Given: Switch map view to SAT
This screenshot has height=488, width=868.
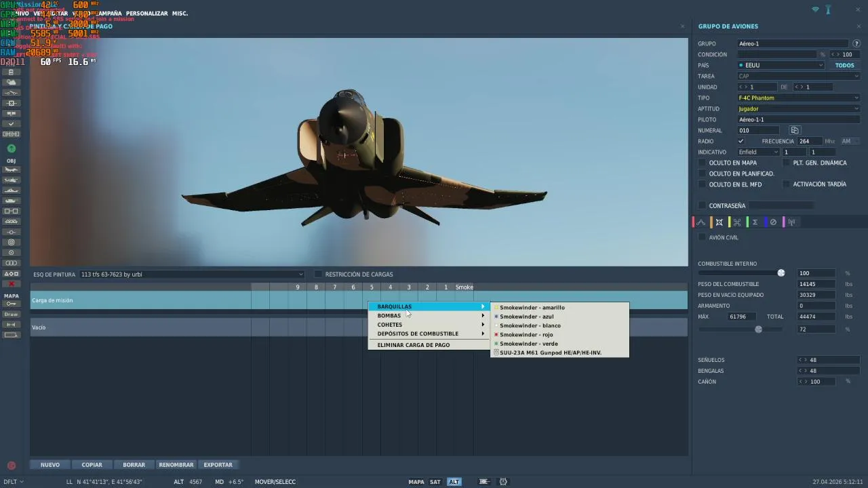Looking at the screenshot, I should (x=435, y=482).
